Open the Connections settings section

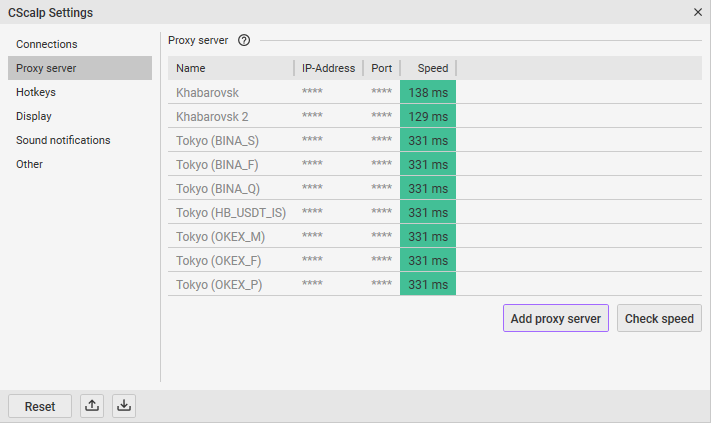(47, 44)
